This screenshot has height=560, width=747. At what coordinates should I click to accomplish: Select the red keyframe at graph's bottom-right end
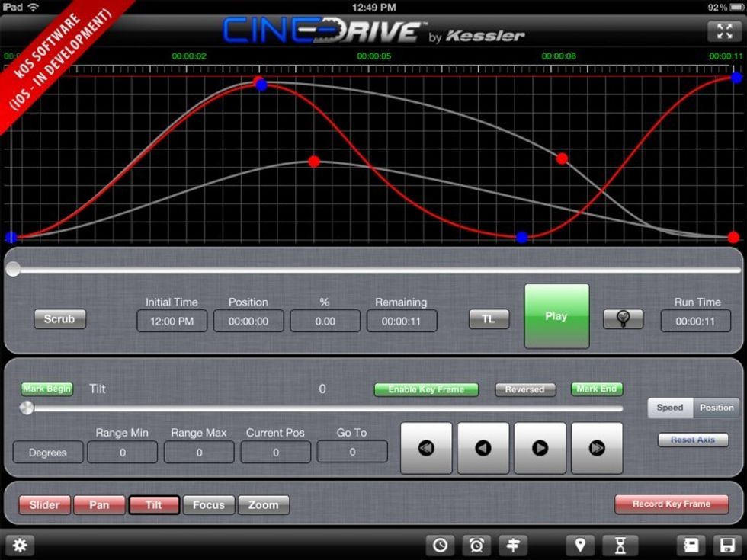733,237
